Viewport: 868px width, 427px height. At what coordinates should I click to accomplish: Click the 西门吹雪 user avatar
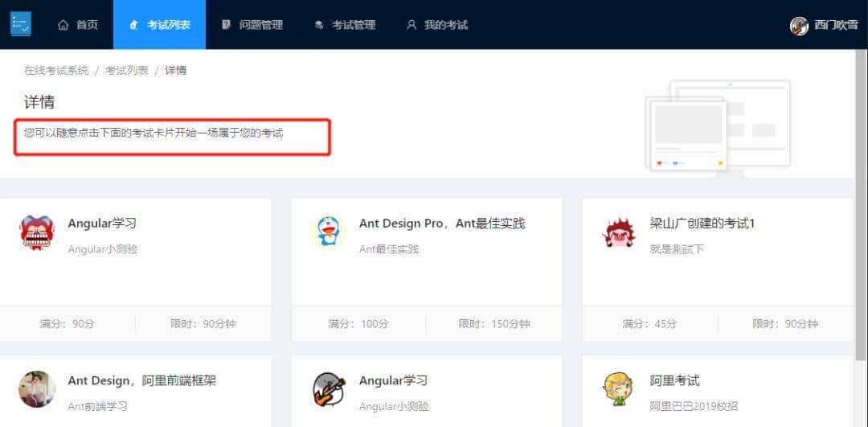(x=799, y=26)
